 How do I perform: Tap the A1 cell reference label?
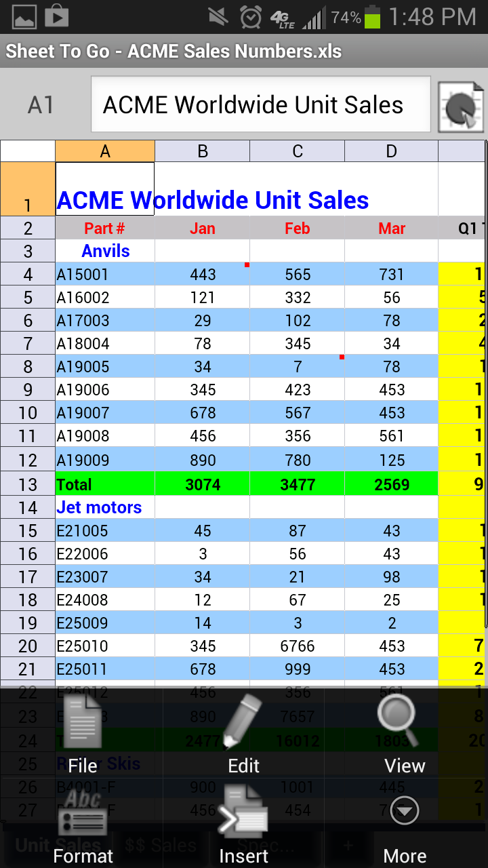tap(41, 105)
